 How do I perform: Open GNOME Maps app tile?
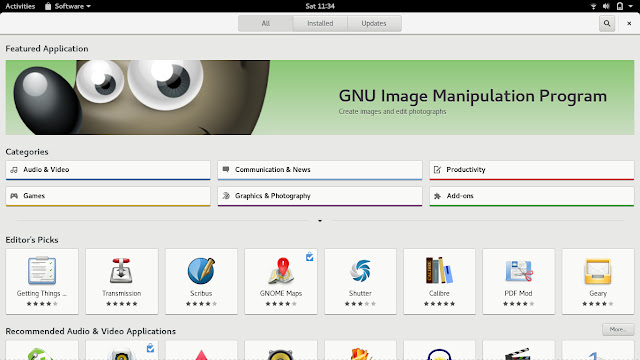point(281,281)
